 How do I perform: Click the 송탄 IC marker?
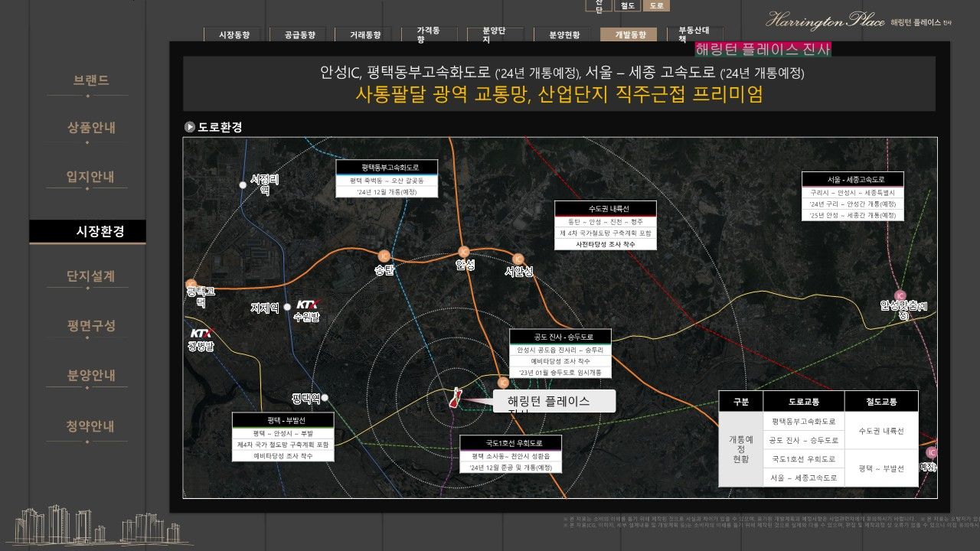pos(384,256)
